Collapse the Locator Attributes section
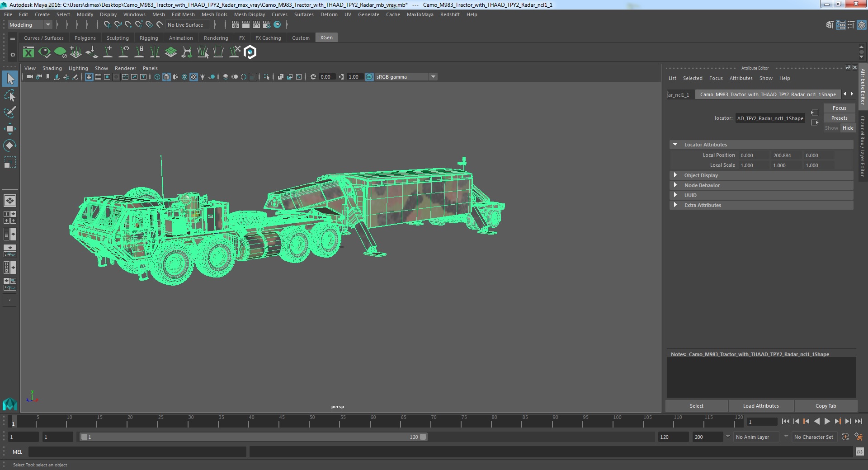Image resolution: width=868 pixels, height=470 pixels. point(675,145)
